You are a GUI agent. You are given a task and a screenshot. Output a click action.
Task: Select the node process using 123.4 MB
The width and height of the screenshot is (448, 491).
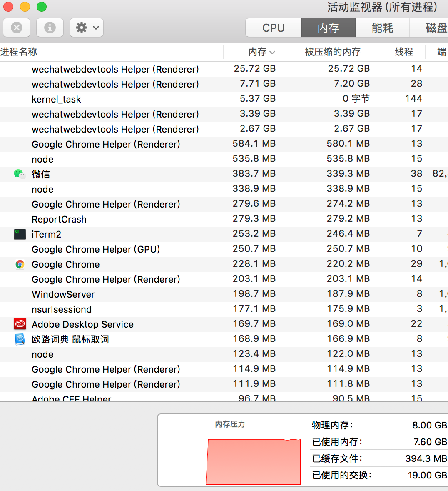point(224,354)
